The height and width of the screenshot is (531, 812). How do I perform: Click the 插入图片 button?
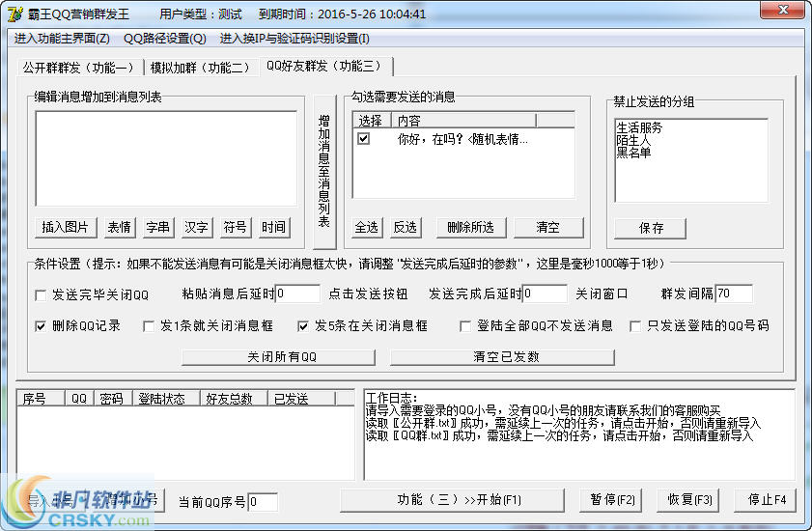pos(66,228)
